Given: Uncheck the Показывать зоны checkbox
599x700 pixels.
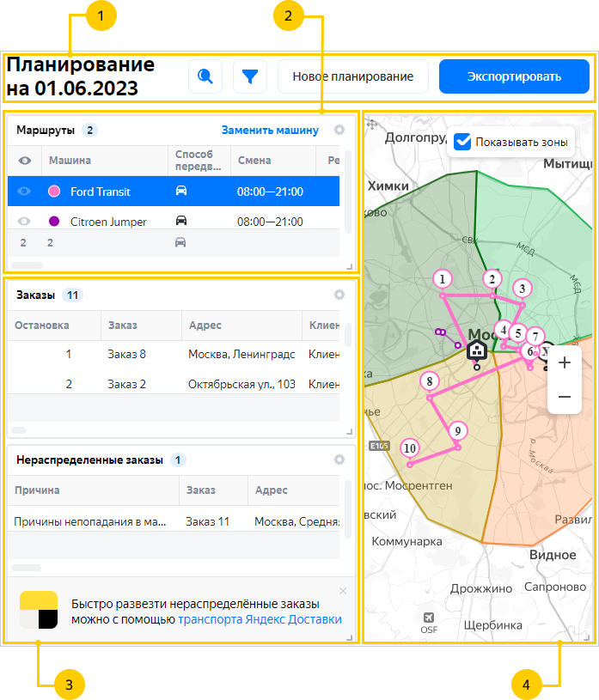Looking at the screenshot, I should (463, 142).
